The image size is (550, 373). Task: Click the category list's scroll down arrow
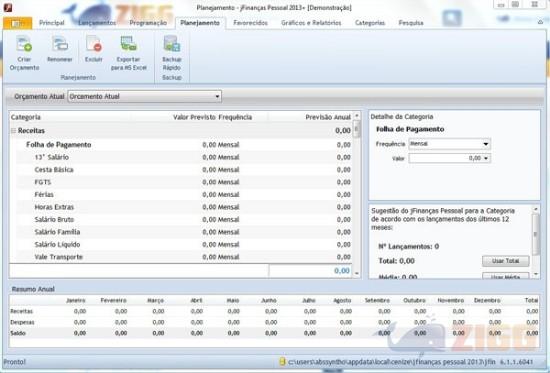click(x=357, y=273)
